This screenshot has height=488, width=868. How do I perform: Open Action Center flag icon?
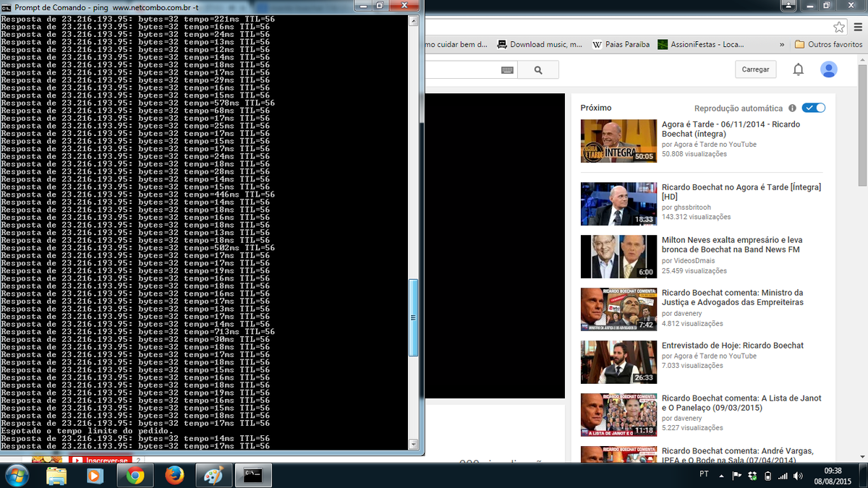click(736, 476)
